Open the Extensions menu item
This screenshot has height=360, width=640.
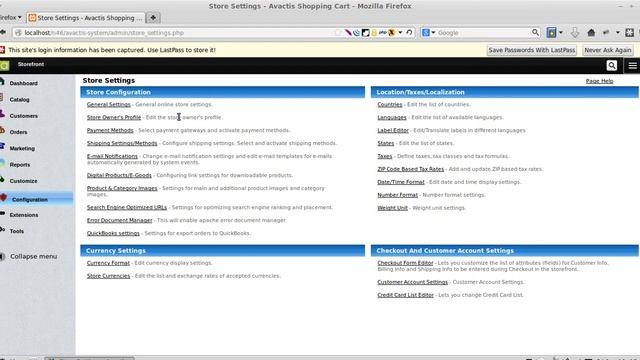tap(24, 215)
